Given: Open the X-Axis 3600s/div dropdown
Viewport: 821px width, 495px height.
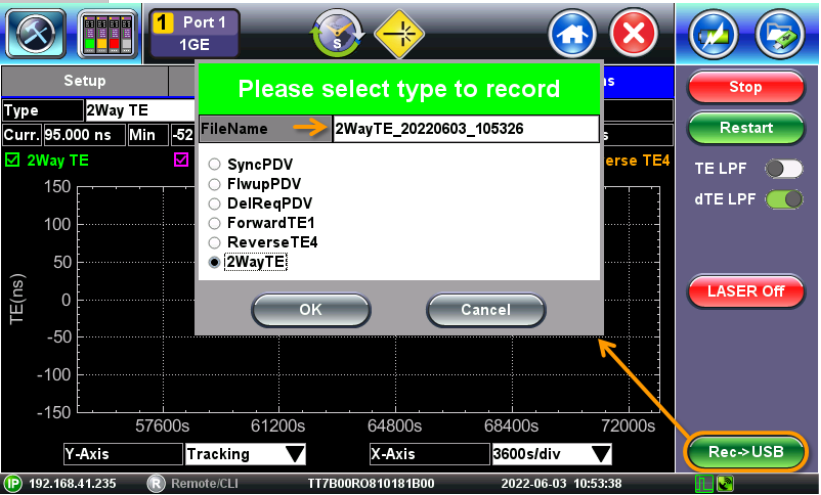Looking at the screenshot, I should 550,454.
